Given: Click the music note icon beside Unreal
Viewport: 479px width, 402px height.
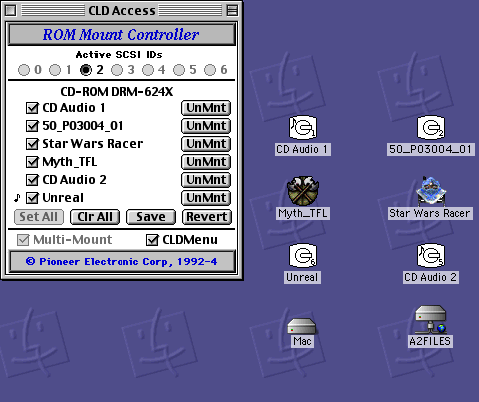Looking at the screenshot, I should [x=17, y=198].
